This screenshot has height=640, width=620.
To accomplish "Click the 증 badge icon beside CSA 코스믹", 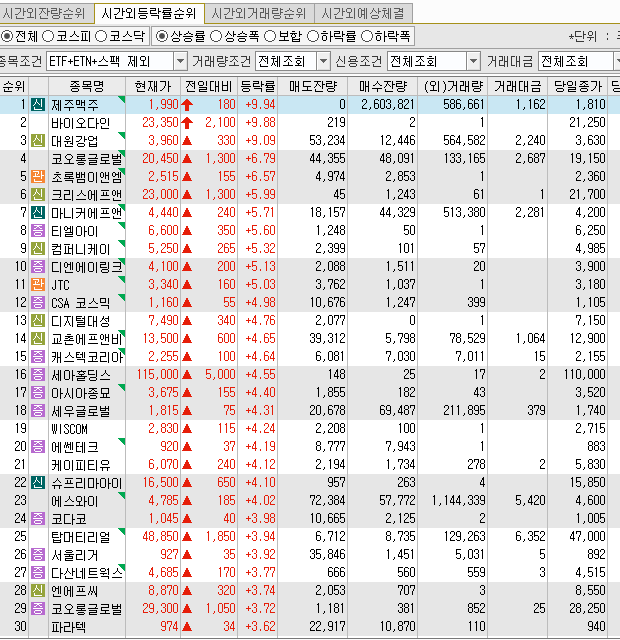I will point(38,302).
